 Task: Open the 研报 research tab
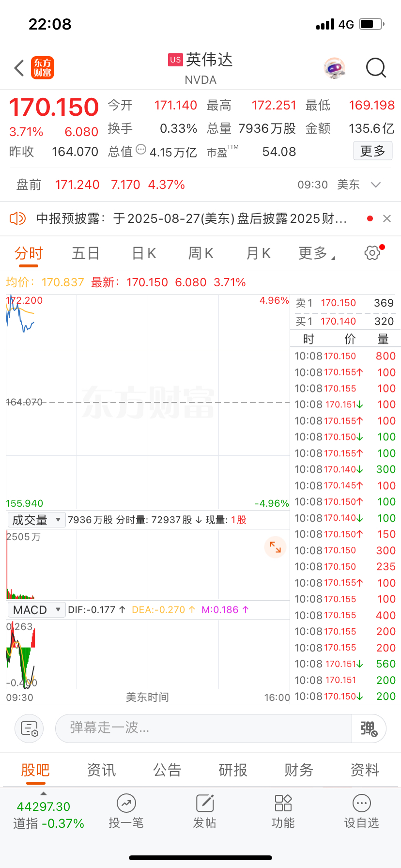point(233,770)
